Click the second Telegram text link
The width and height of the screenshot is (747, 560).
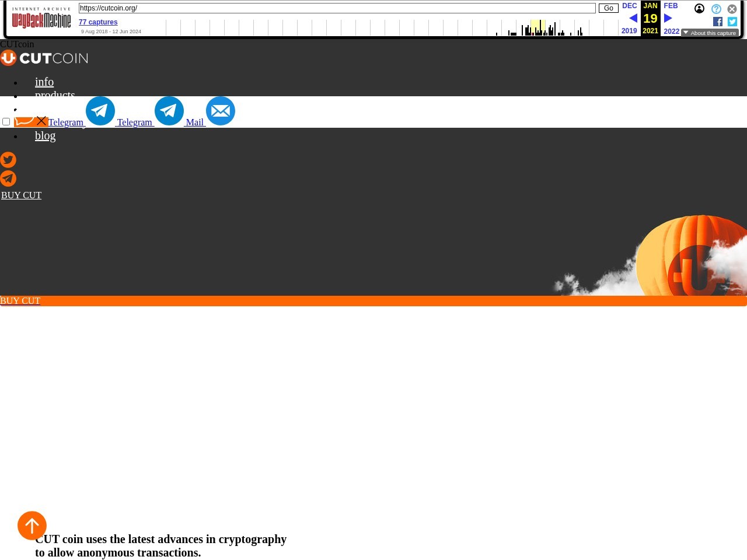pos(135,122)
